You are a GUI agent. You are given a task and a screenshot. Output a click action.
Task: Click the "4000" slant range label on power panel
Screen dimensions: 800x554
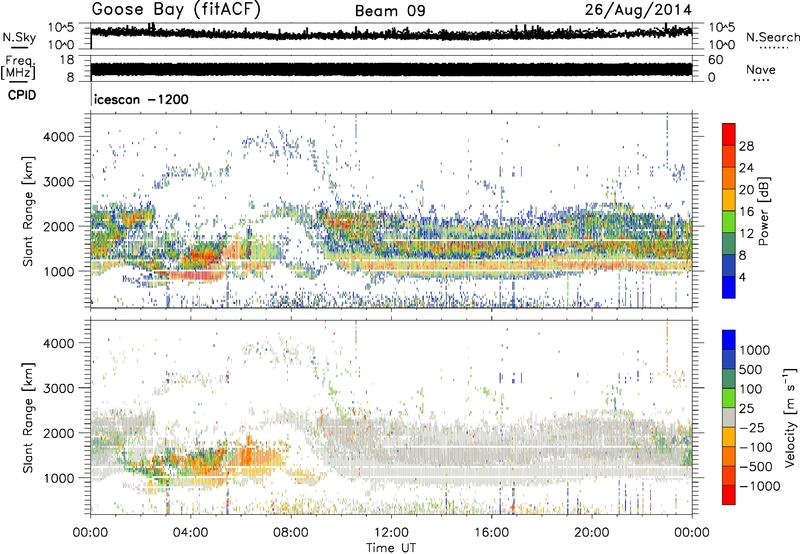pyautogui.click(x=58, y=136)
